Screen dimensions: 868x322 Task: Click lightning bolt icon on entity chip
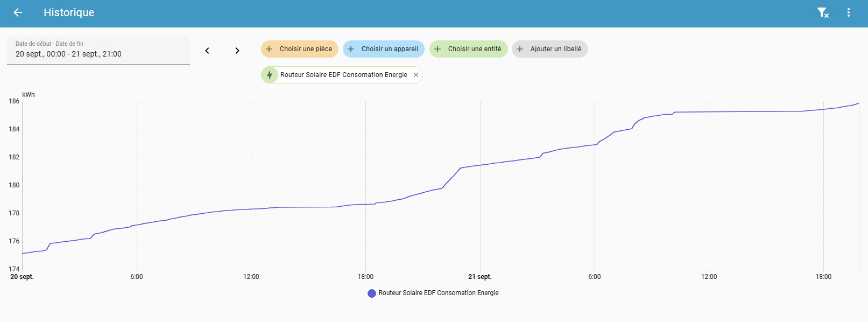(270, 75)
